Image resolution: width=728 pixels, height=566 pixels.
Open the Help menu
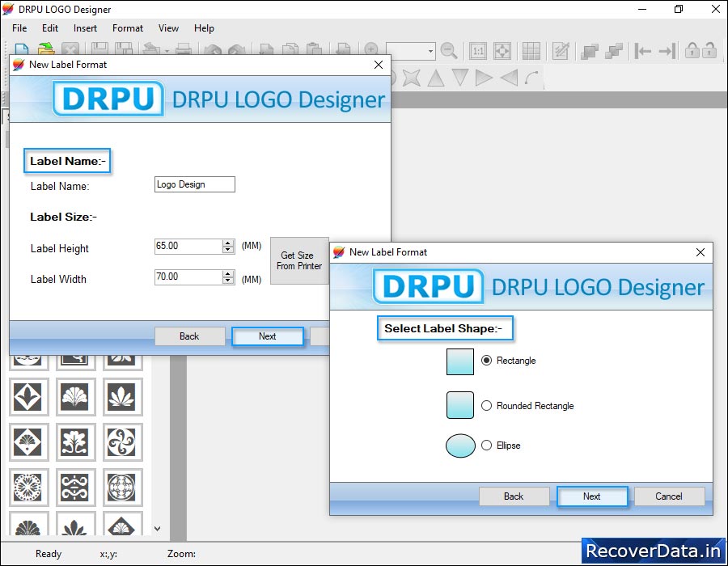click(x=205, y=28)
